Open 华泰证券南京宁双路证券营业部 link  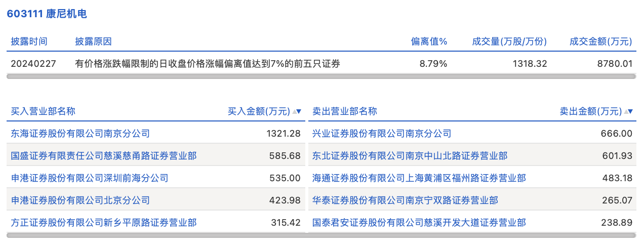(x=405, y=200)
